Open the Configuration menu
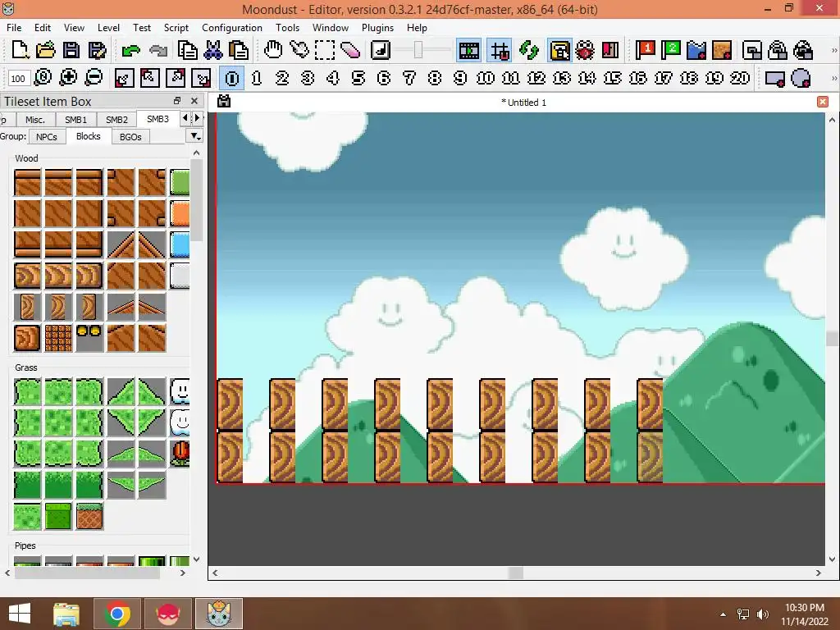Screen dimensions: 840x630 [232, 27]
